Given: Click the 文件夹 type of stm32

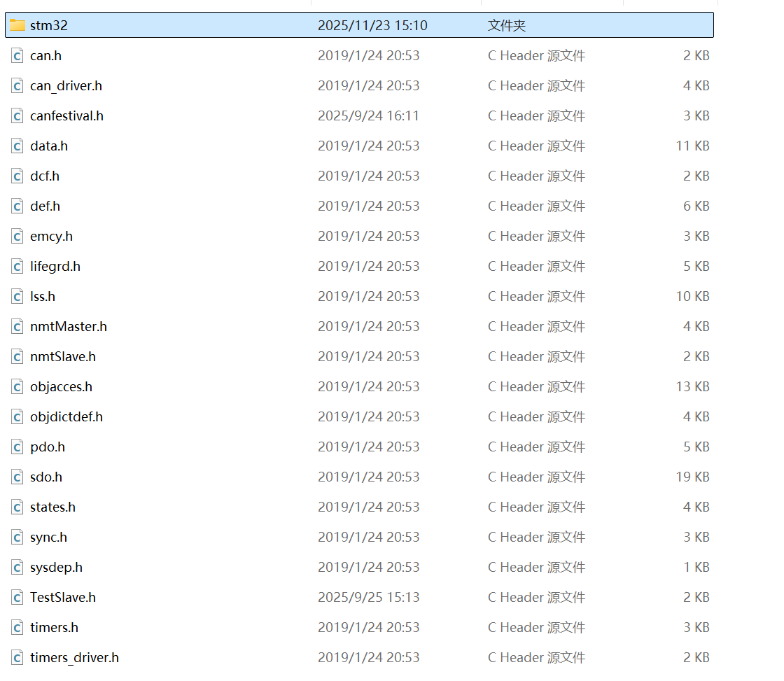Looking at the screenshot, I should 507,25.
